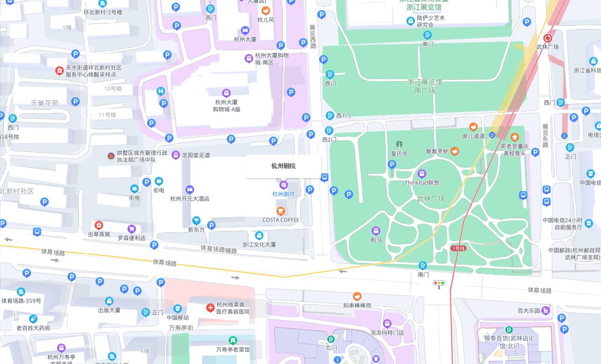Select the 武林广场 park name label
601x364 pixels.
430,199
